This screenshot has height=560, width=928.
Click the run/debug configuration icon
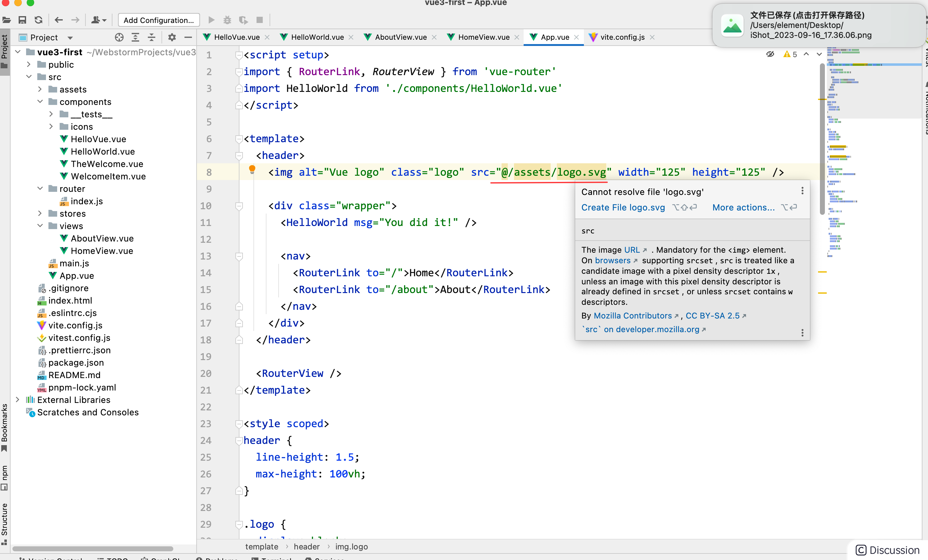click(158, 20)
